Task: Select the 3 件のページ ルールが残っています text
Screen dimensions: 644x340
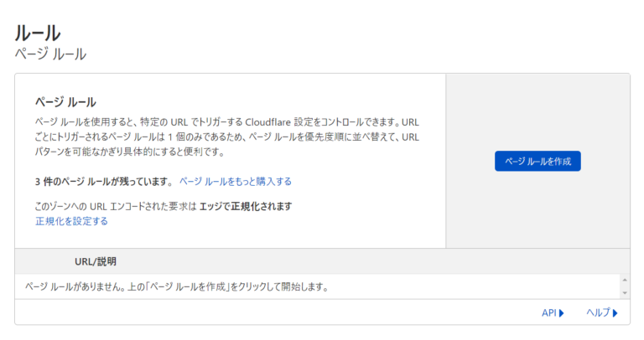Action: tap(104, 181)
